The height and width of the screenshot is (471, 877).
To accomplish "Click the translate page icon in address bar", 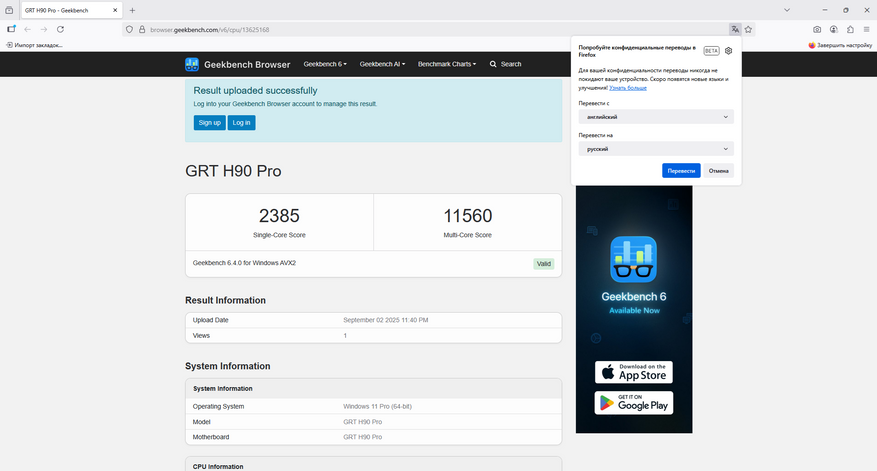I will [735, 30].
